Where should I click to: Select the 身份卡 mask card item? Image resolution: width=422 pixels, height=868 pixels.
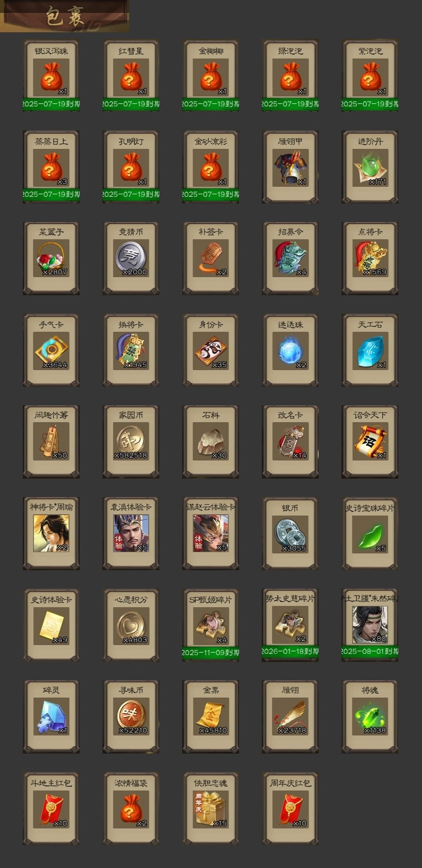pyautogui.click(x=211, y=350)
